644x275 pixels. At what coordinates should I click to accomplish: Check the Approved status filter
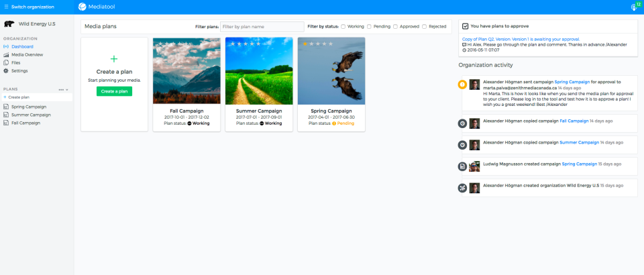[395, 27]
